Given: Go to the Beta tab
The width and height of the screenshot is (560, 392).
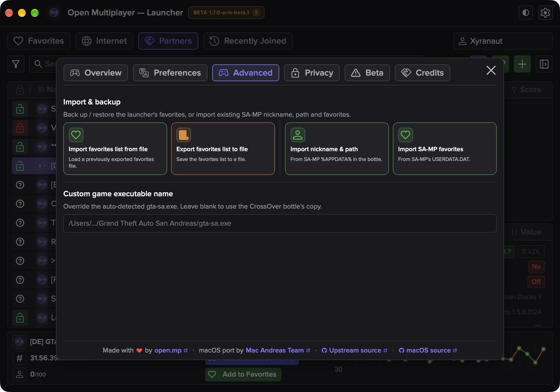Looking at the screenshot, I should coord(367,73).
